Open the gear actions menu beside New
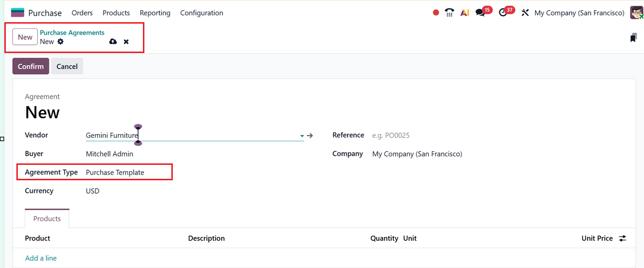This screenshot has width=644, height=268. point(60,42)
